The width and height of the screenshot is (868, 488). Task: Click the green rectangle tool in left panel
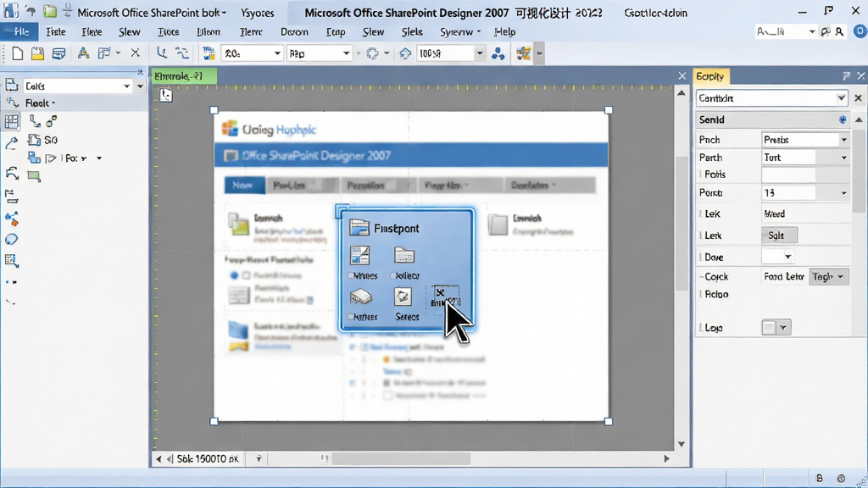pyautogui.click(x=34, y=176)
